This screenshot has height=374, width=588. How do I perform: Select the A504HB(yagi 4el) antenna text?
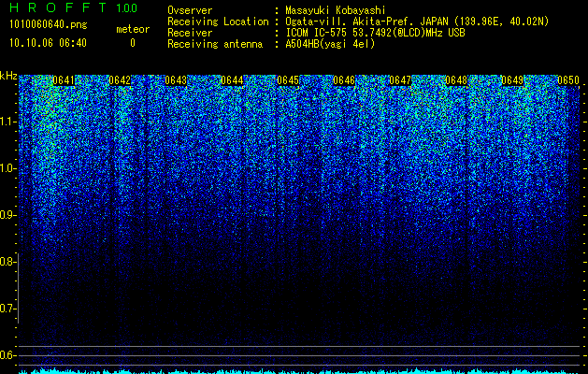click(330, 44)
